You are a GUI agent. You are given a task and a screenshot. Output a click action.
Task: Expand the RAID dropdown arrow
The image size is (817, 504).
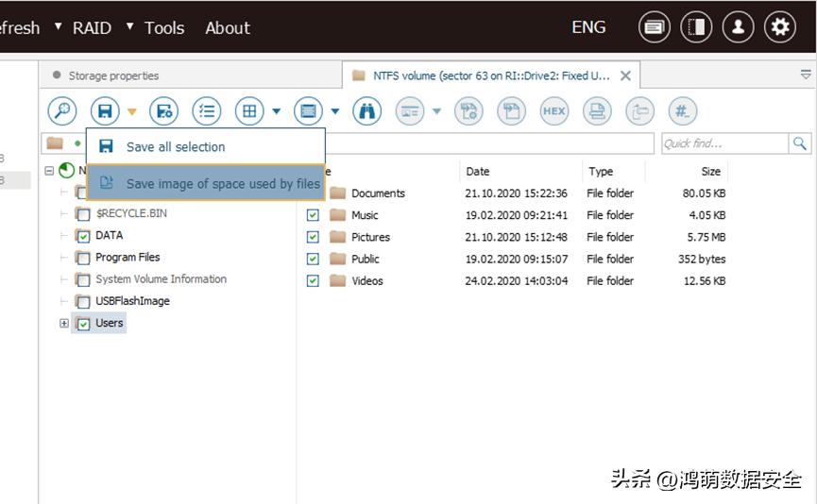coord(129,25)
